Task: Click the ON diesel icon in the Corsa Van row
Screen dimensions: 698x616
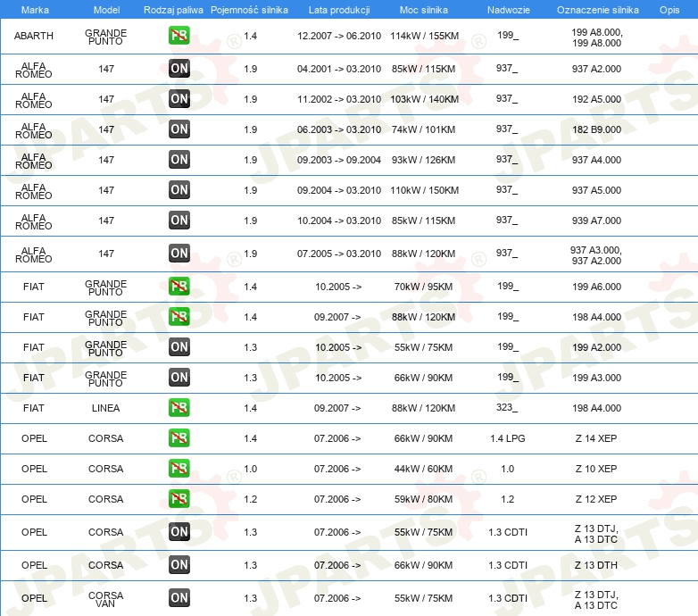Action: 179,598
